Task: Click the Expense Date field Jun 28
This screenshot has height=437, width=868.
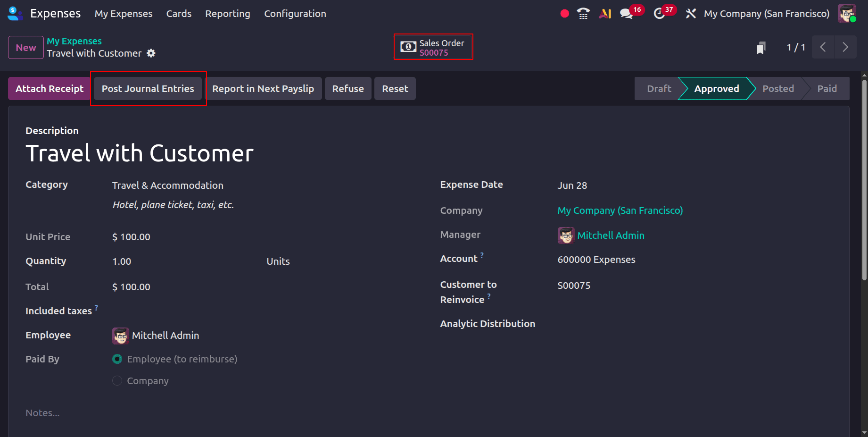Action: pos(572,185)
